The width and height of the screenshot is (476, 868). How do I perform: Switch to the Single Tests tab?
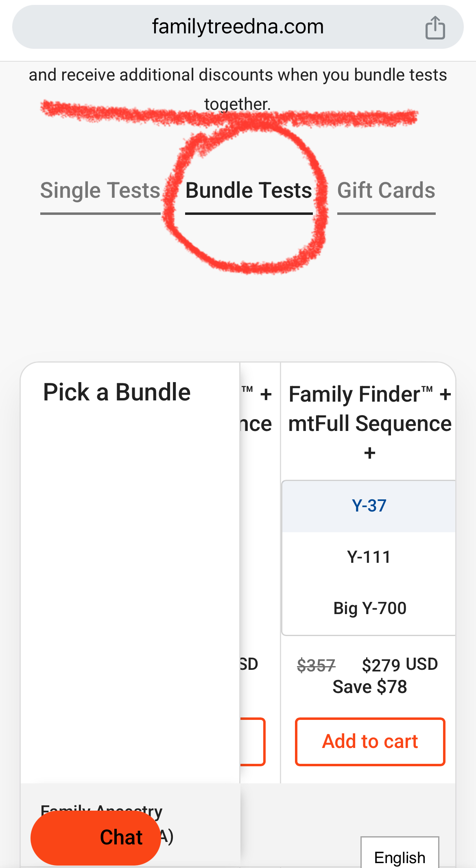(x=100, y=190)
